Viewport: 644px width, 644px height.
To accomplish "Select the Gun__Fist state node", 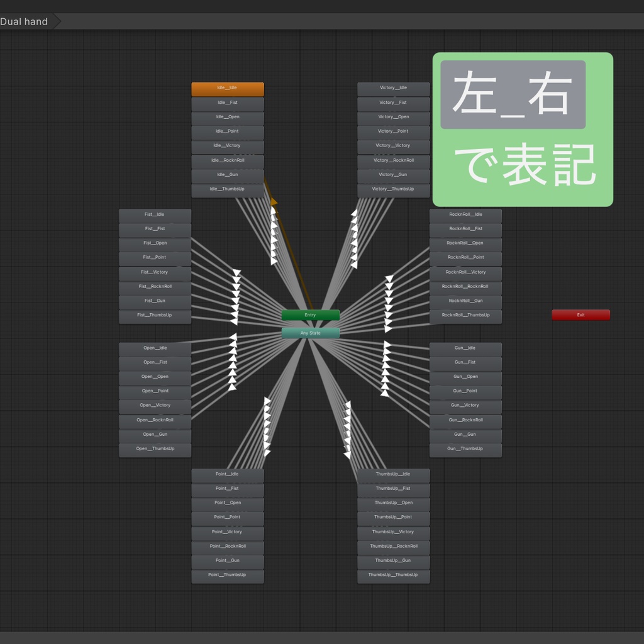I will (x=466, y=364).
